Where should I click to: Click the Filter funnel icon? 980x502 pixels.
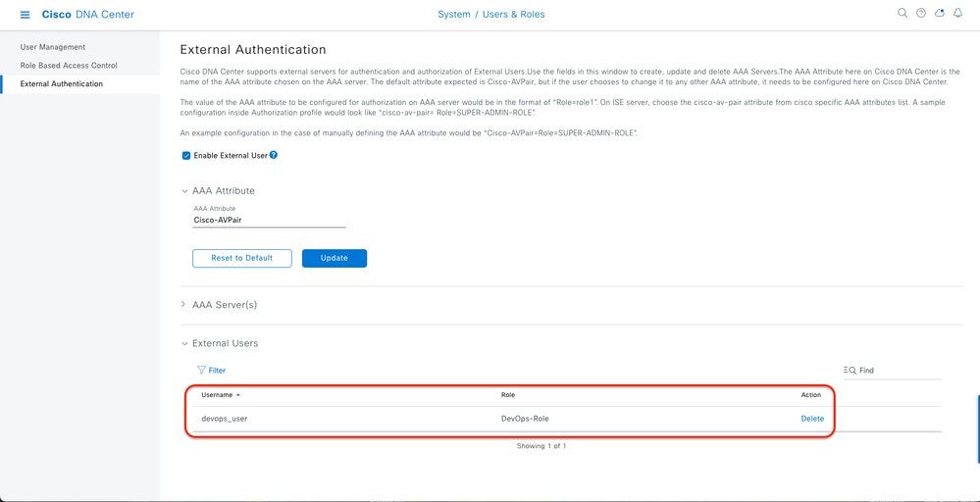pos(201,371)
